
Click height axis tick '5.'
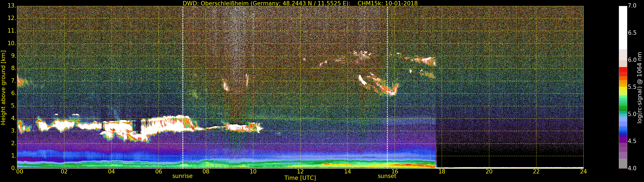click(14, 106)
